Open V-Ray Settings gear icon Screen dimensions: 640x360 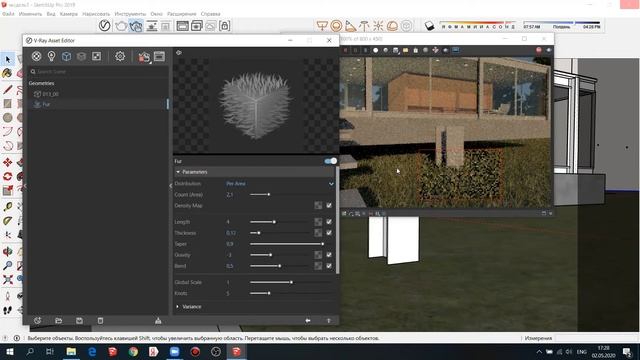[x=120, y=56]
